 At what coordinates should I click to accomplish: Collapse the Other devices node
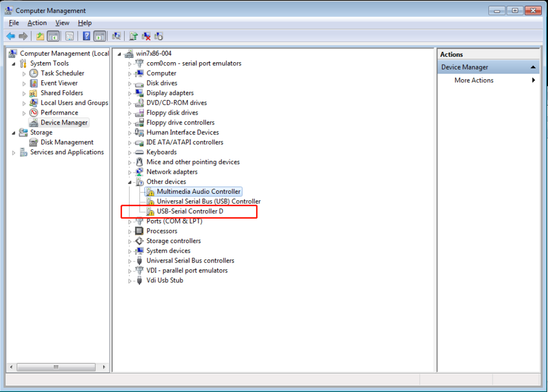click(130, 182)
